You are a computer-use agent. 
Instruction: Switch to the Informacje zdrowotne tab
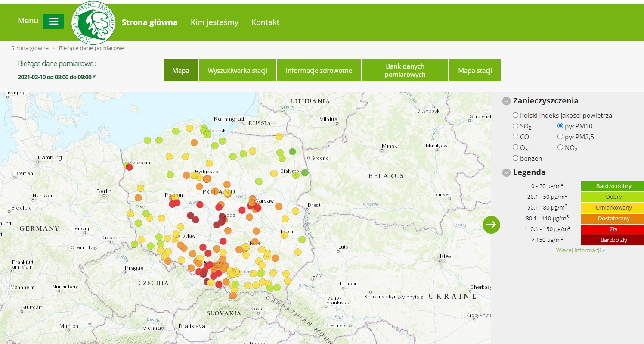point(319,70)
